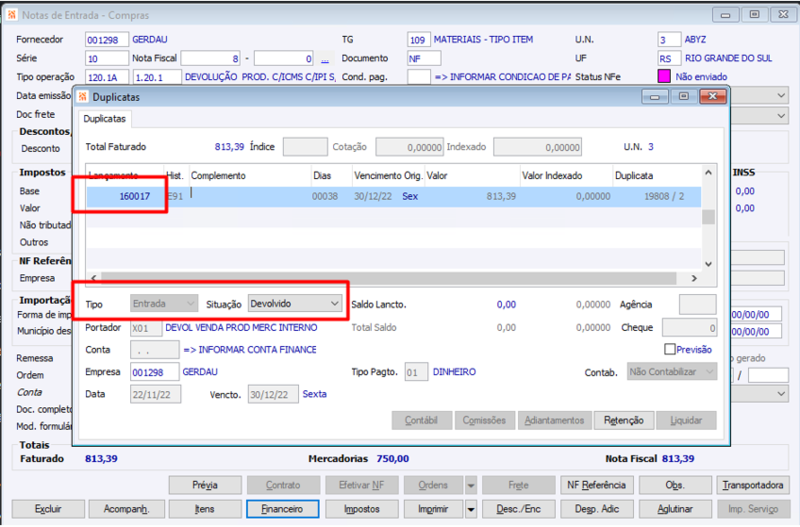Click the Documento field NF

(424, 59)
